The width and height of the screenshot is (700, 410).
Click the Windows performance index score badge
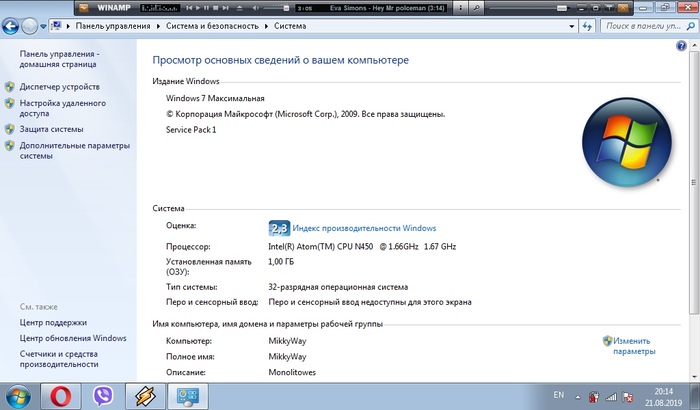(x=278, y=228)
